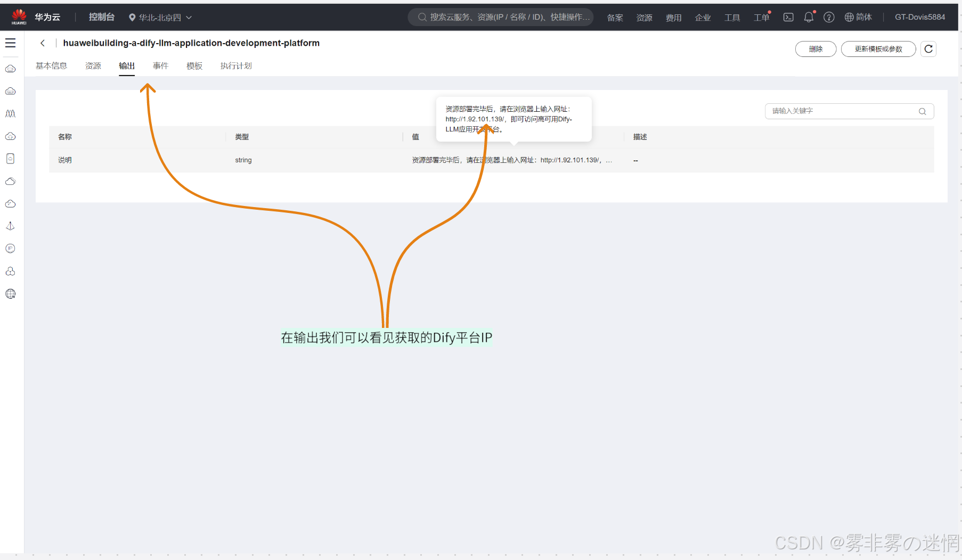Click the sidebar document storage icon

[x=10, y=159]
